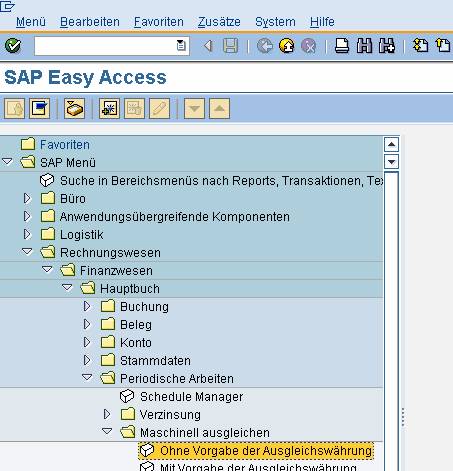Collapse the Rechnungswesen node triangle

click(27, 252)
